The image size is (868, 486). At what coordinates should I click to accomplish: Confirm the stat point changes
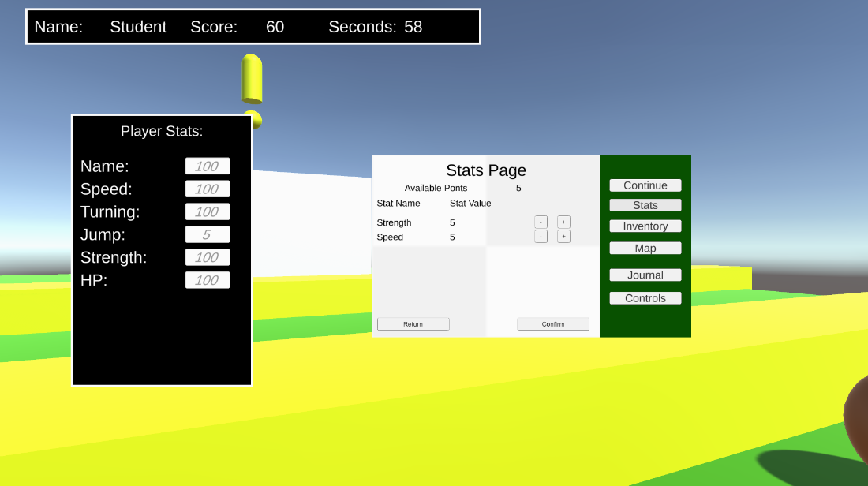tap(553, 323)
